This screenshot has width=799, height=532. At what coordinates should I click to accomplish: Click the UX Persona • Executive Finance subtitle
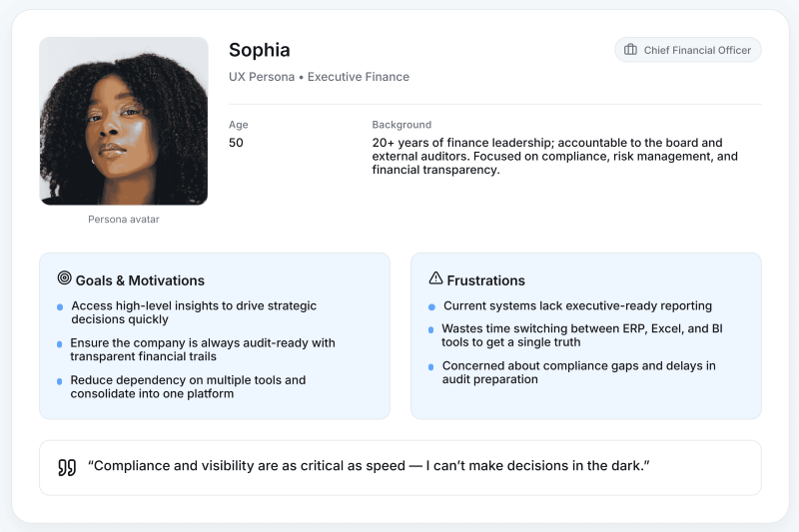point(319,77)
